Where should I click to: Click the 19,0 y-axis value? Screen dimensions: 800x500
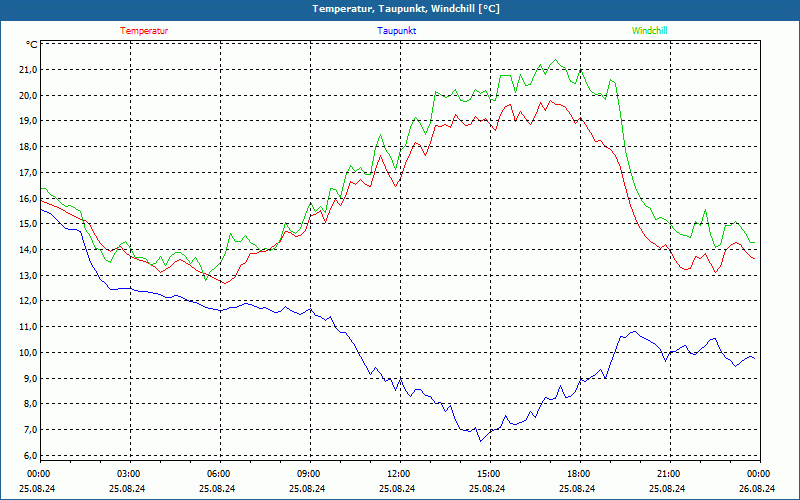point(29,121)
